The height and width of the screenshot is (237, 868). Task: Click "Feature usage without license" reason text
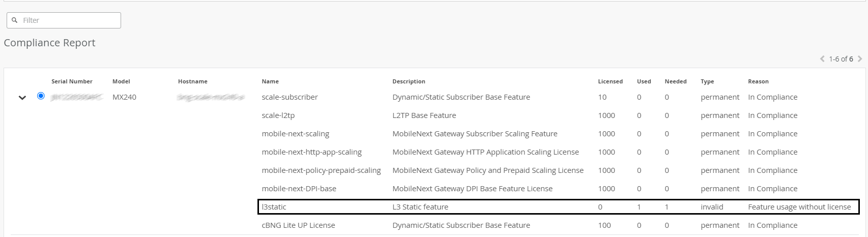799,207
